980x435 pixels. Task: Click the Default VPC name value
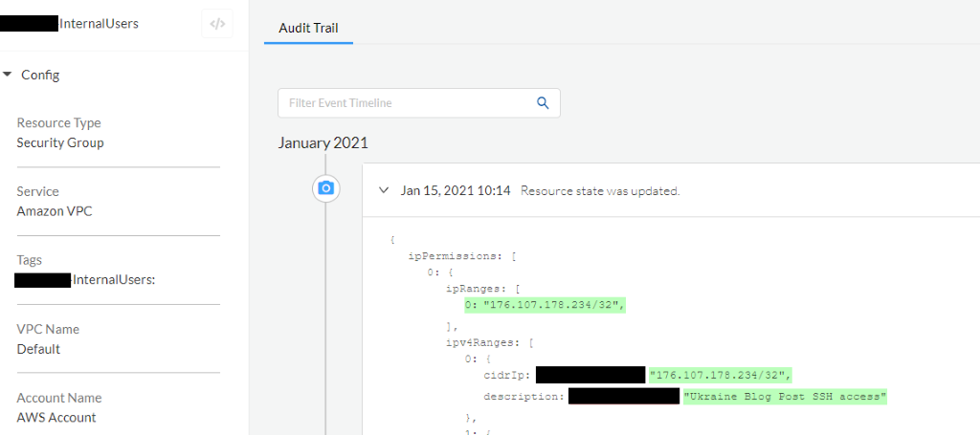click(38, 349)
